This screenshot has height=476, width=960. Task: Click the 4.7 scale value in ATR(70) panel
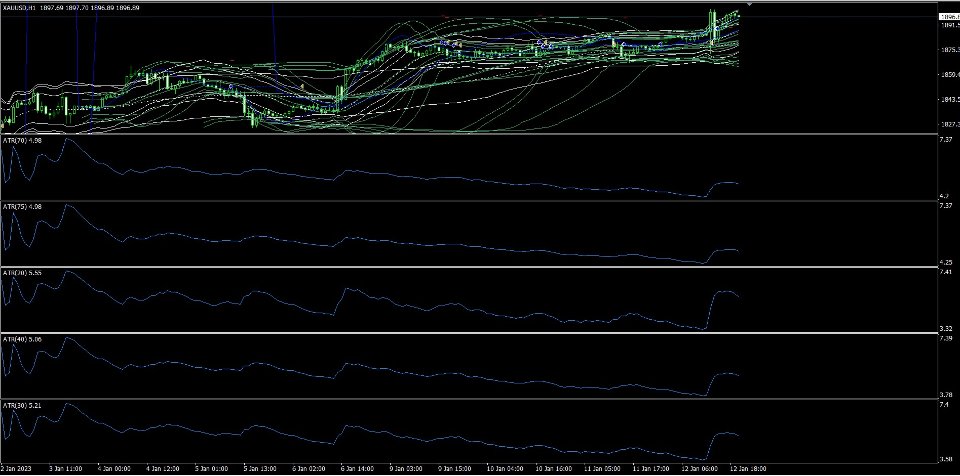click(x=943, y=196)
